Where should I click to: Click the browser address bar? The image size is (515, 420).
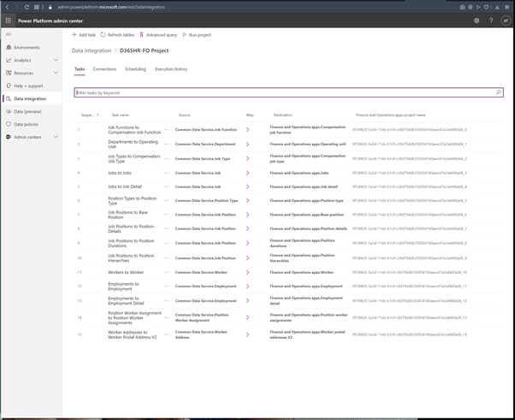tap(111, 7)
